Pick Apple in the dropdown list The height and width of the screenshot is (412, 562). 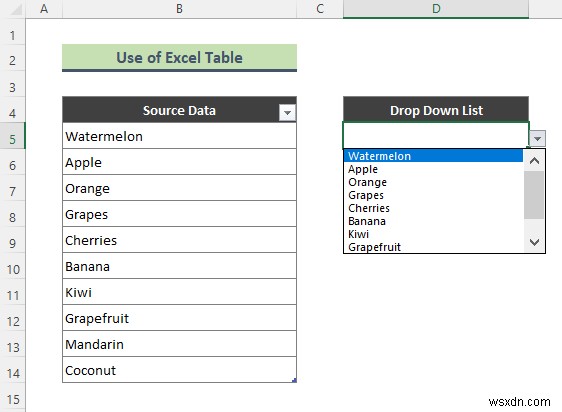pos(433,169)
